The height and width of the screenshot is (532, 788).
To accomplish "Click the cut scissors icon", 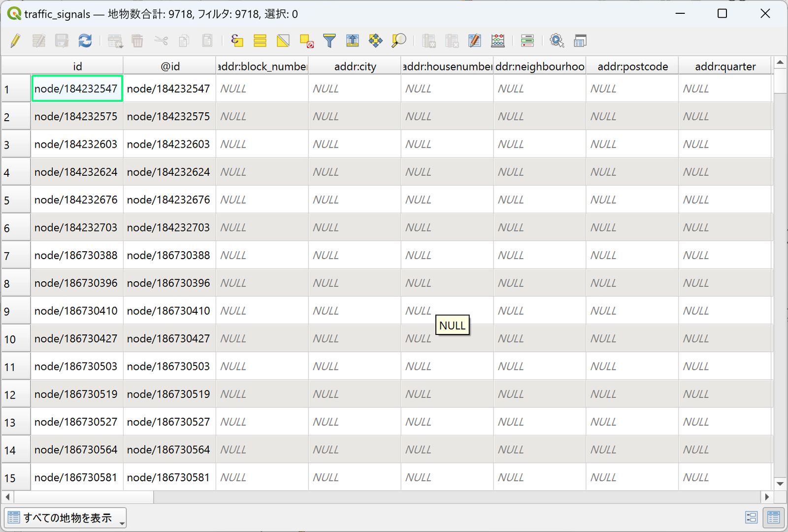I will click(161, 41).
